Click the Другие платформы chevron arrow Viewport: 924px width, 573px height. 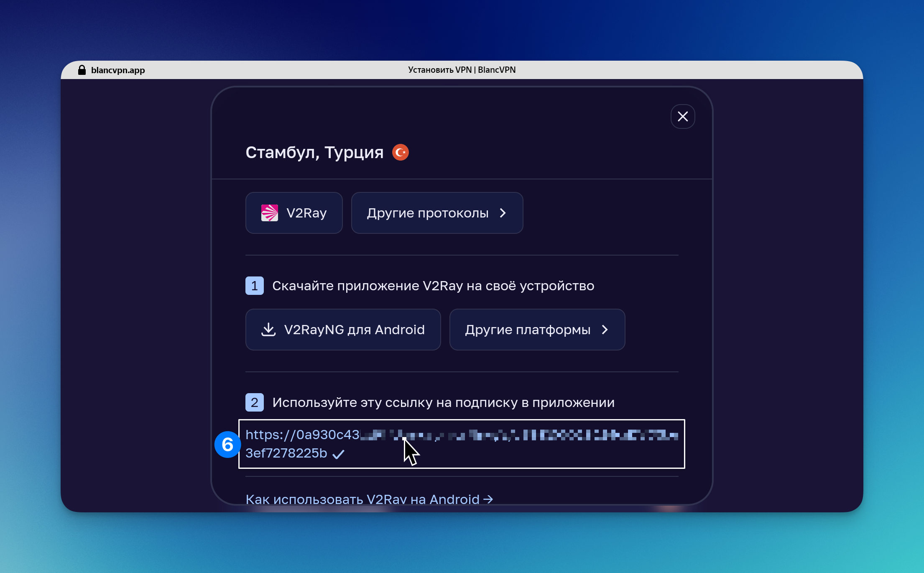605,330
